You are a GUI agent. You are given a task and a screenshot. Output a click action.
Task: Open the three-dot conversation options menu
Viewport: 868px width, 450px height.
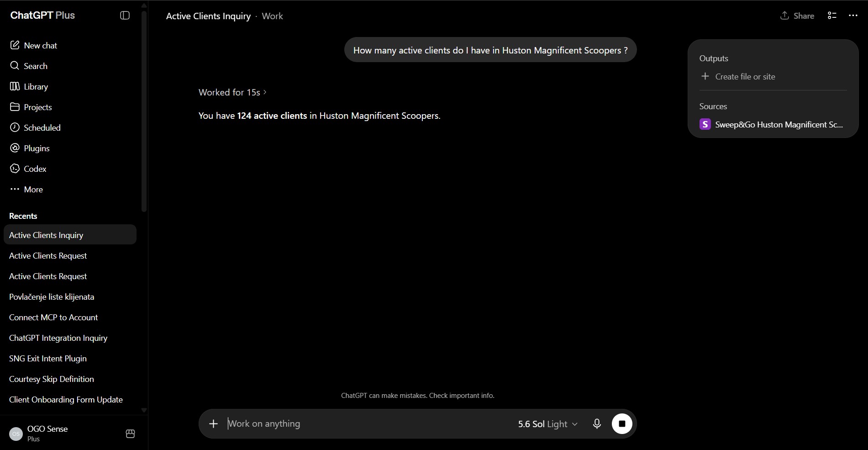pyautogui.click(x=853, y=16)
